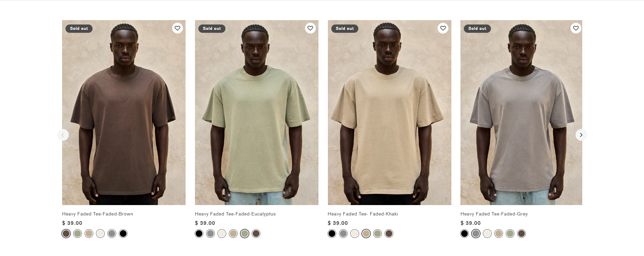The height and width of the screenshot is (256, 644).
Task: Choose green swatch under Faded-Brown tee
Action: pyautogui.click(x=78, y=234)
